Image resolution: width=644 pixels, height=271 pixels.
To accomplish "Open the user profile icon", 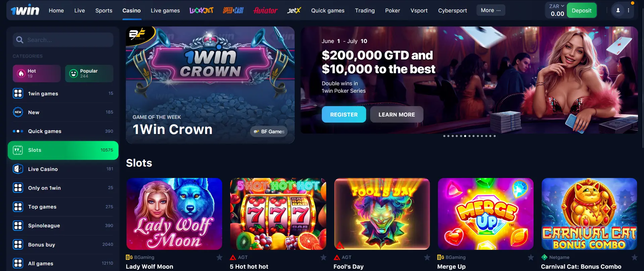I will pyautogui.click(x=618, y=10).
